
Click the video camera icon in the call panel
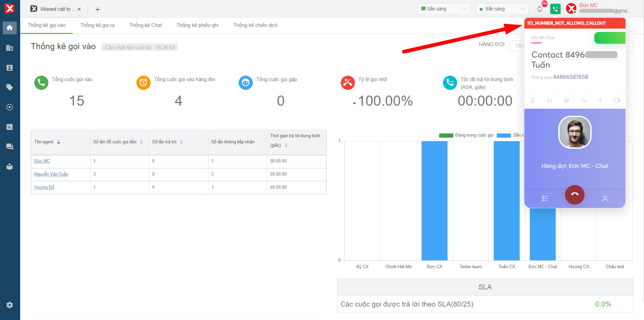click(617, 101)
